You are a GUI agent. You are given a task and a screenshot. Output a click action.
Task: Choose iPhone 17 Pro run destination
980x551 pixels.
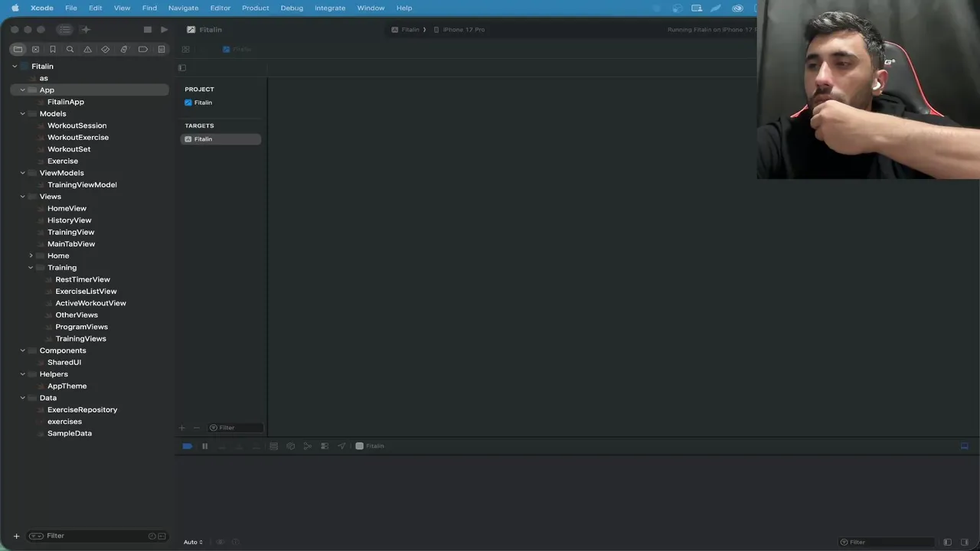click(459, 30)
